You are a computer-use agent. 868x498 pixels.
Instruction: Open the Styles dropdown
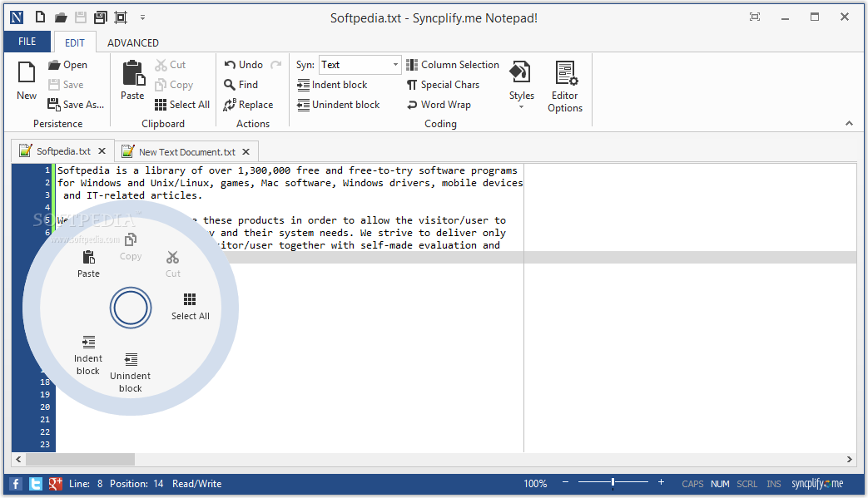click(x=522, y=84)
